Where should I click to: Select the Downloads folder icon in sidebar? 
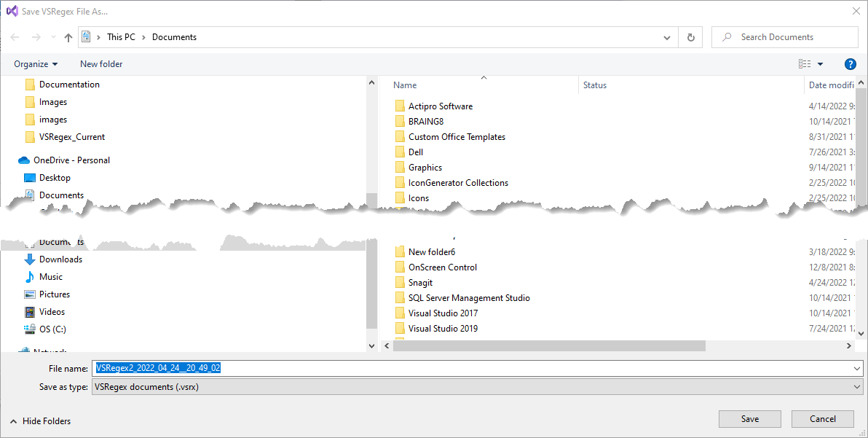(x=30, y=259)
